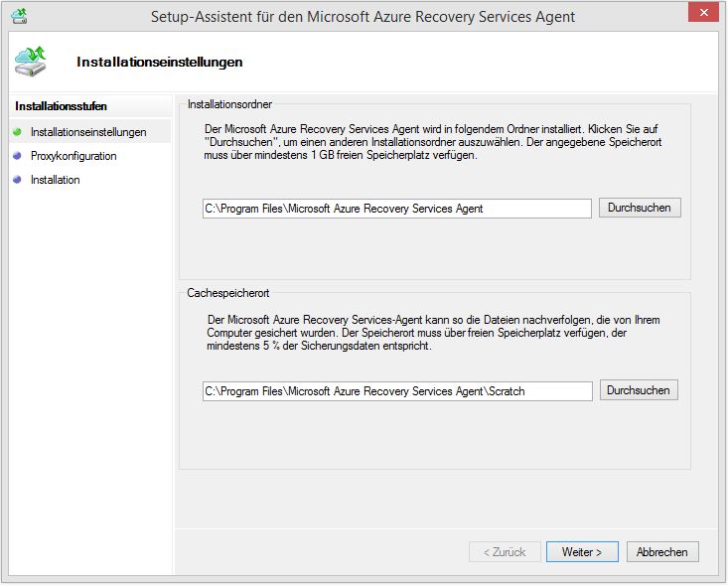The height and width of the screenshot is (586, 728).
Task: Click the installation folder path field
Action: 397,209
